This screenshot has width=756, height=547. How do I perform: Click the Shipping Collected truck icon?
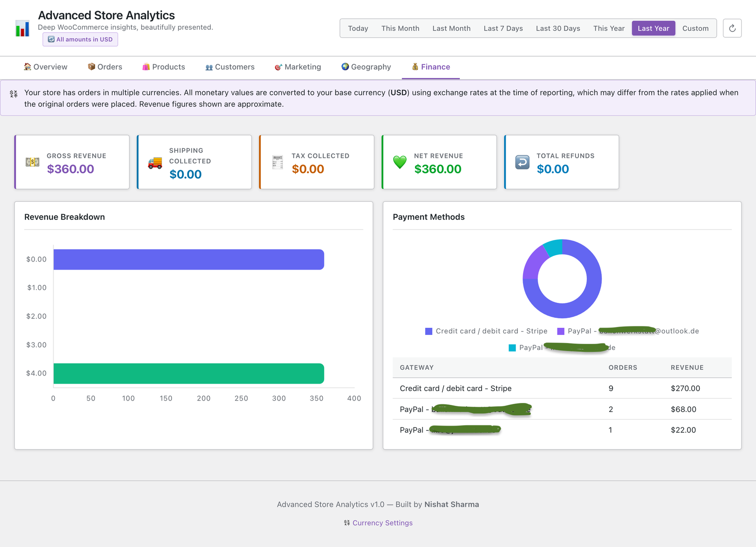(155, 162)
